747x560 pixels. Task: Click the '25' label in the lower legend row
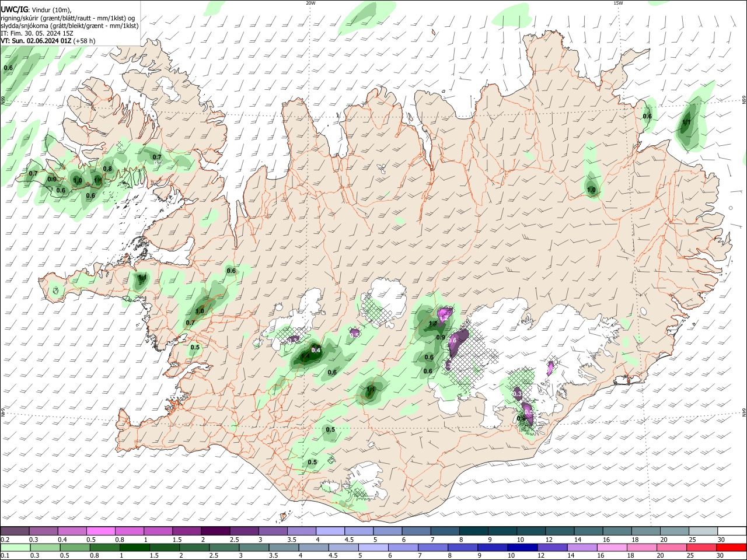(691, 556)
